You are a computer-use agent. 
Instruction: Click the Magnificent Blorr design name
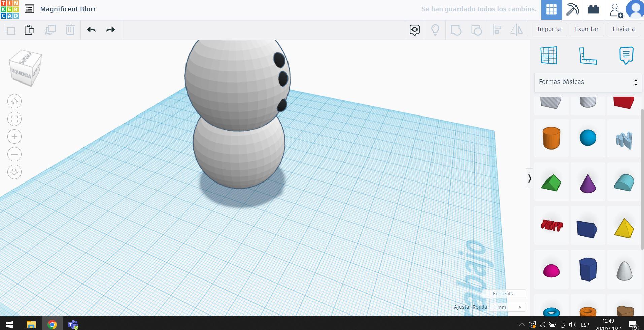point(68,9)
